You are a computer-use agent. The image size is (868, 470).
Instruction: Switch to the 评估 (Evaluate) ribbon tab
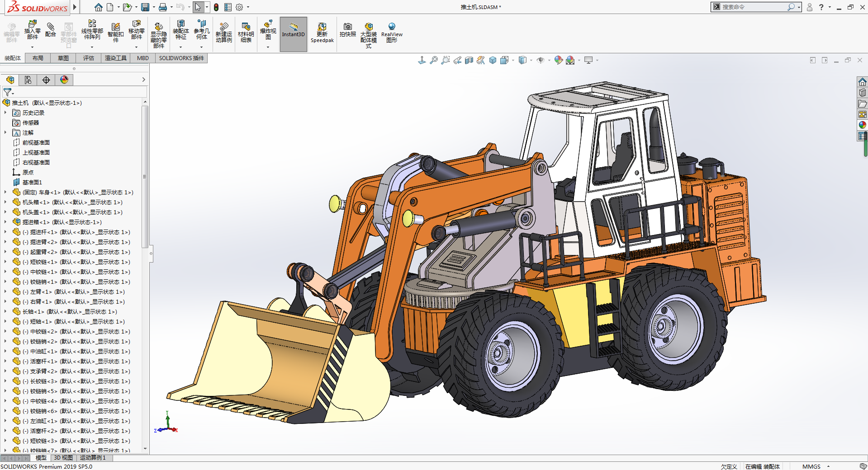coord(89,58)
